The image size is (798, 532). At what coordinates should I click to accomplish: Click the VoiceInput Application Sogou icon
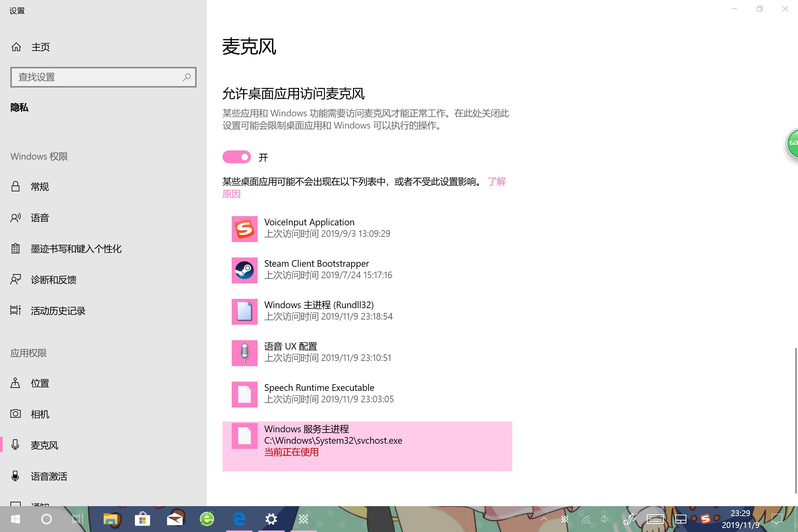tap(244, 229)
